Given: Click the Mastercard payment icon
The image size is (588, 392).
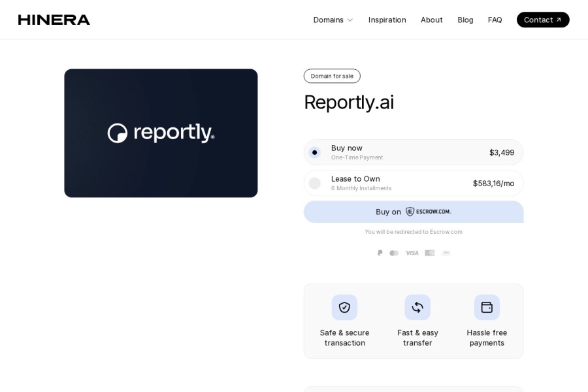Looking at the screenshot, I should pyautogui.click(x=394, y=253).
